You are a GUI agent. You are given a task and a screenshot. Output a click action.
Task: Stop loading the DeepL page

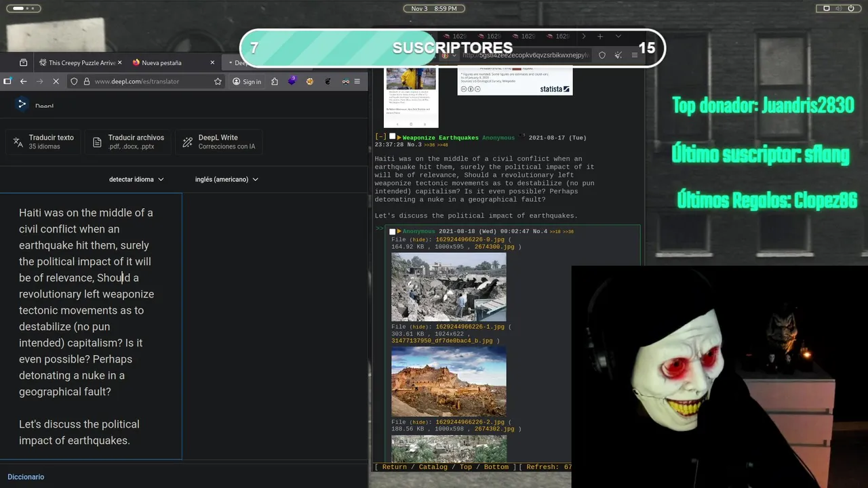click(x=56, y=81)
